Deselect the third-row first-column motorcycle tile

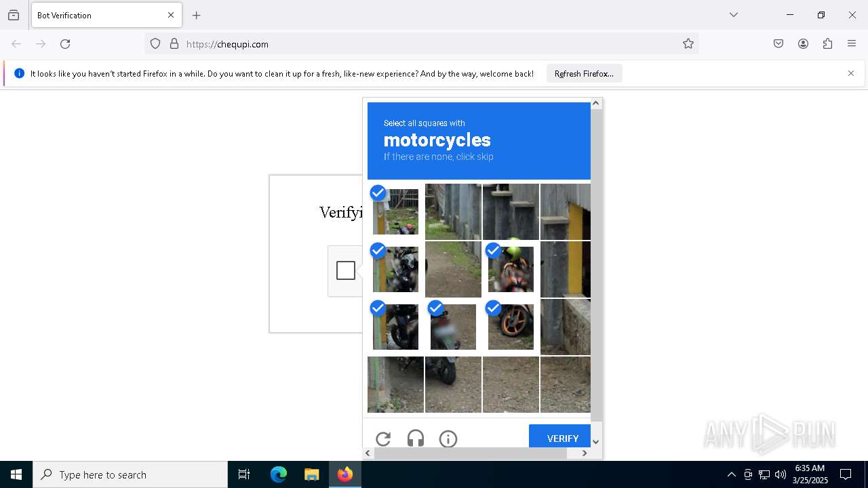[395, 327]
